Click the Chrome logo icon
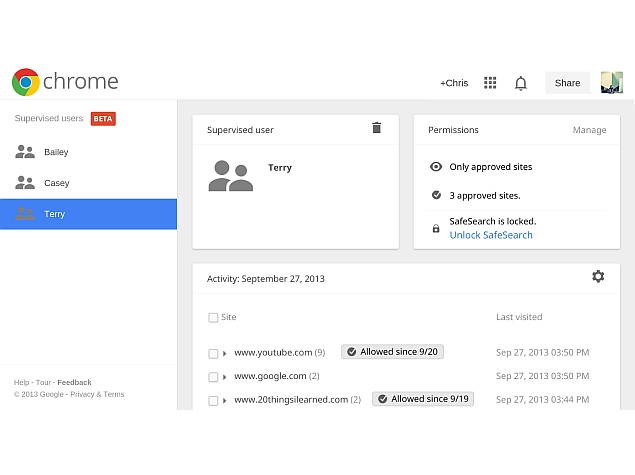 (26, 82)
